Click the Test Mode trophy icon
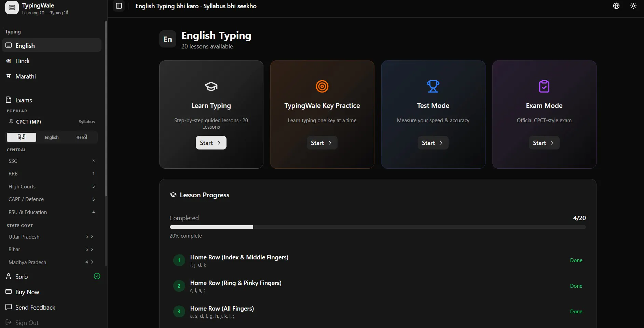Screen dimensions: 644x328 click(433, 86)
